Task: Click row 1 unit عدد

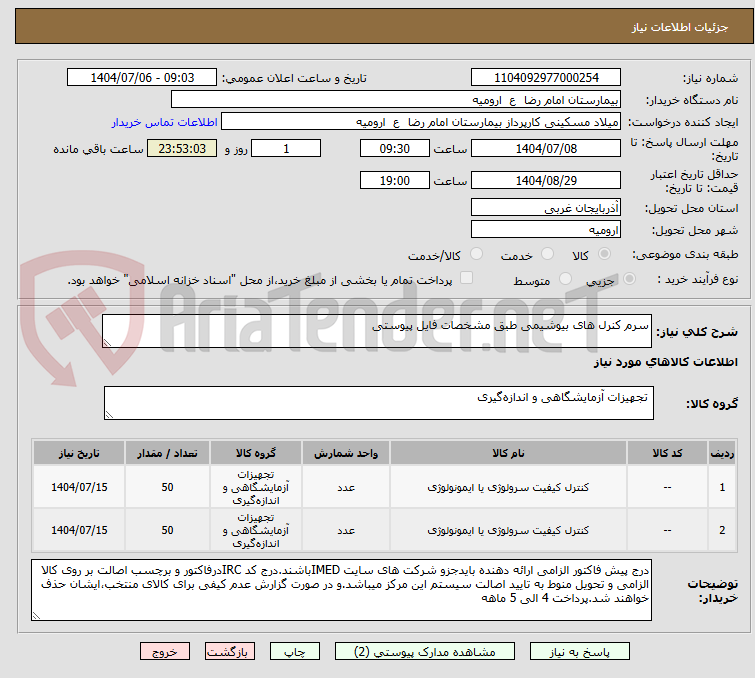Action: pyautogui.click(x=346, y=488)
